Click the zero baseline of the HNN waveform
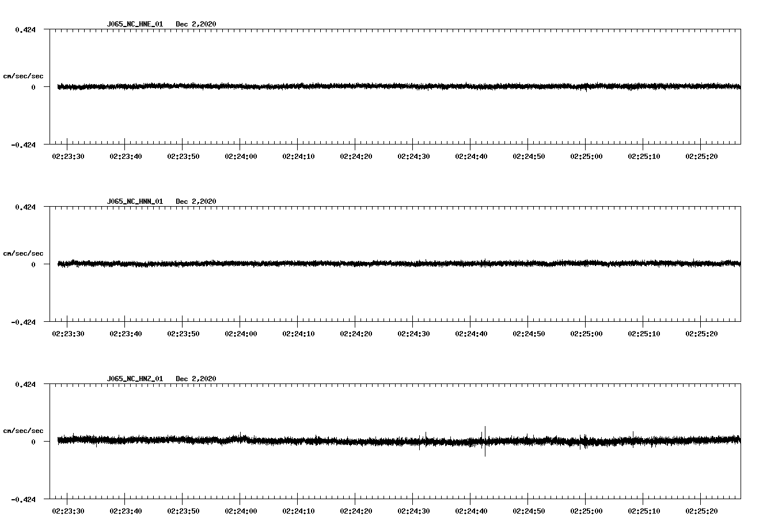This screenshot has width=782, height=532. (x=346, y=264)
